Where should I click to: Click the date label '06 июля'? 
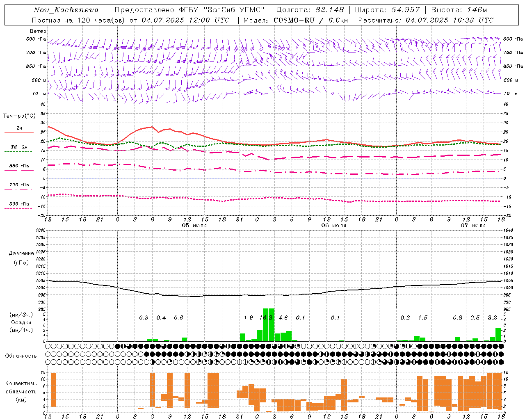pos(334,226)
